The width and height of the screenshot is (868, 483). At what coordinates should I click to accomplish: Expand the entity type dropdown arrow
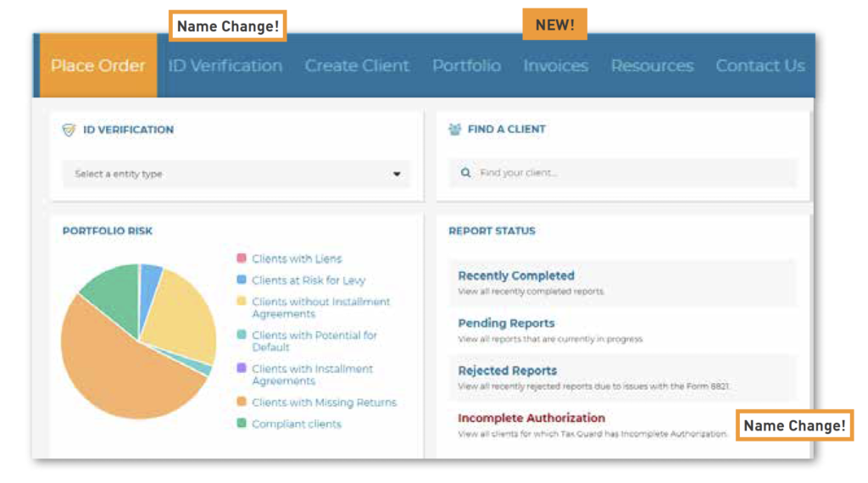coord(396,175)
